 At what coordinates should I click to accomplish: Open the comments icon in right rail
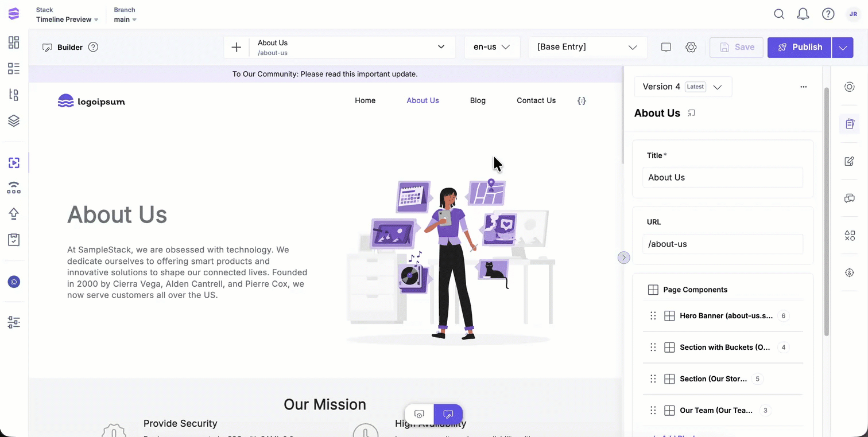[x=850, y=198]
